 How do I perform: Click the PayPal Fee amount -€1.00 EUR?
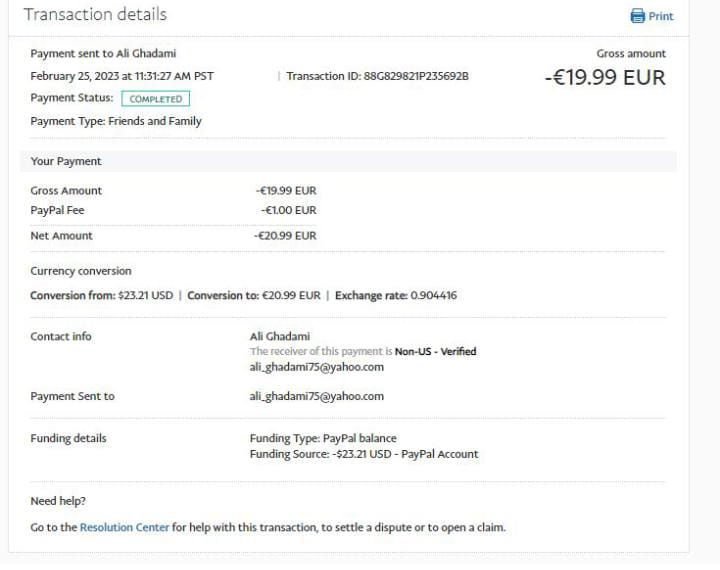point(288,210)
